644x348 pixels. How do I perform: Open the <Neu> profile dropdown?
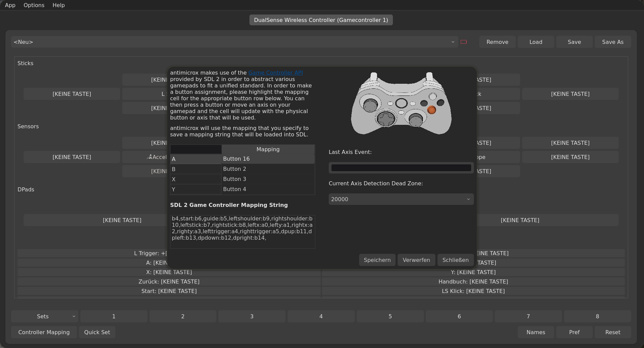234,42
